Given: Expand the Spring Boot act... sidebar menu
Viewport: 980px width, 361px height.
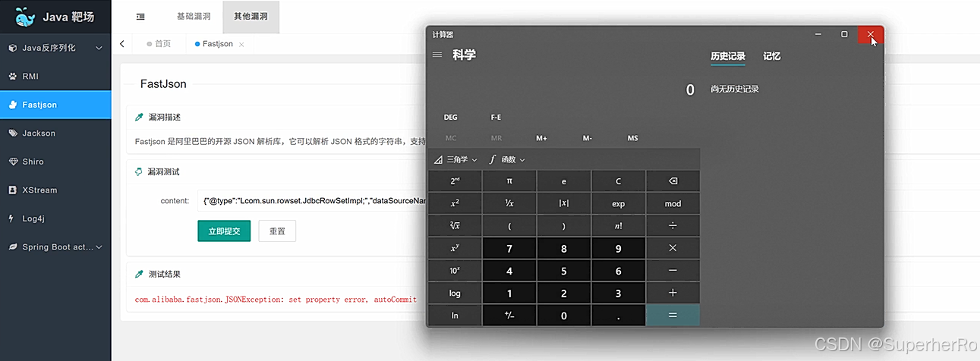Looking at the screenshot, I should pyautogui.click(x=55, y=247).
